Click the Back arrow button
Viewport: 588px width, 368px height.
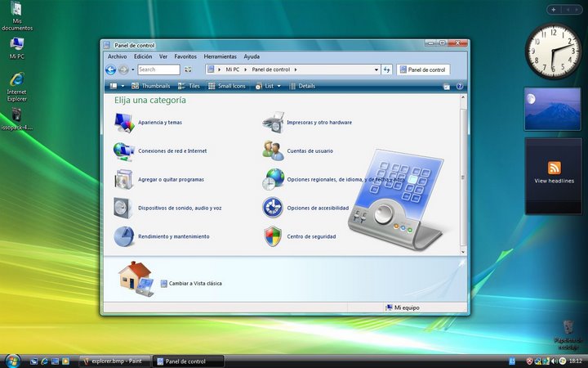110,70
